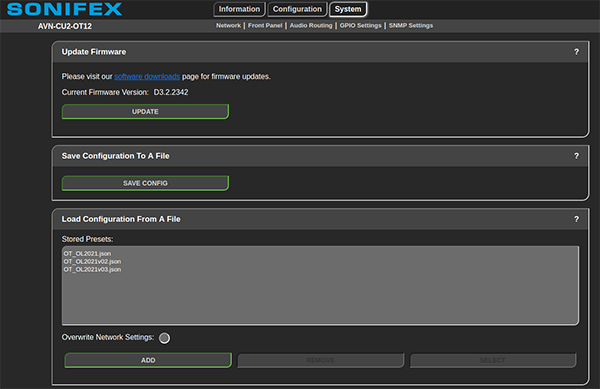Click the ADD preset button
Screen dimensions: 600x389
[148, 360]
